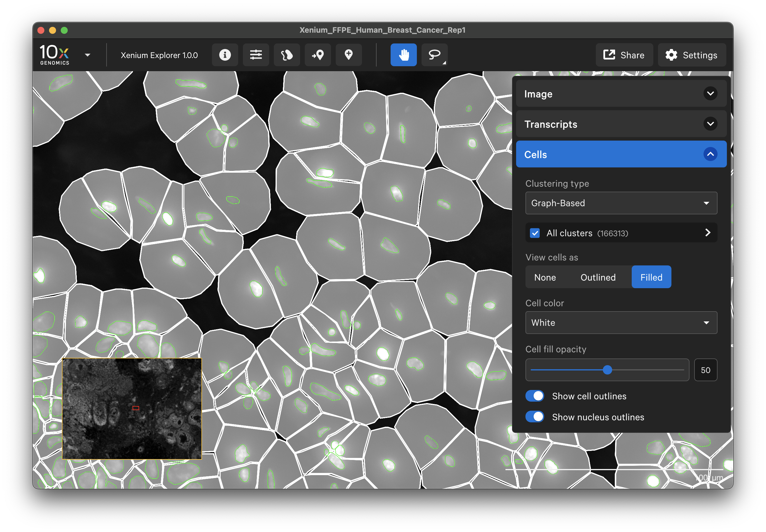
Task: Click the go-to-location pin icon
Action: [x=318, y=55]
